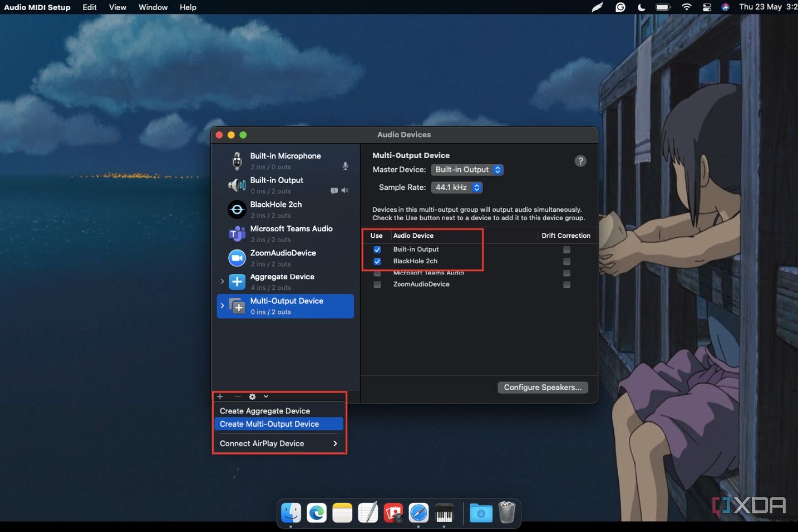The height and width of the screenshot is (532, 798).
Task: Open the Window menu
Action: point(153,7)
